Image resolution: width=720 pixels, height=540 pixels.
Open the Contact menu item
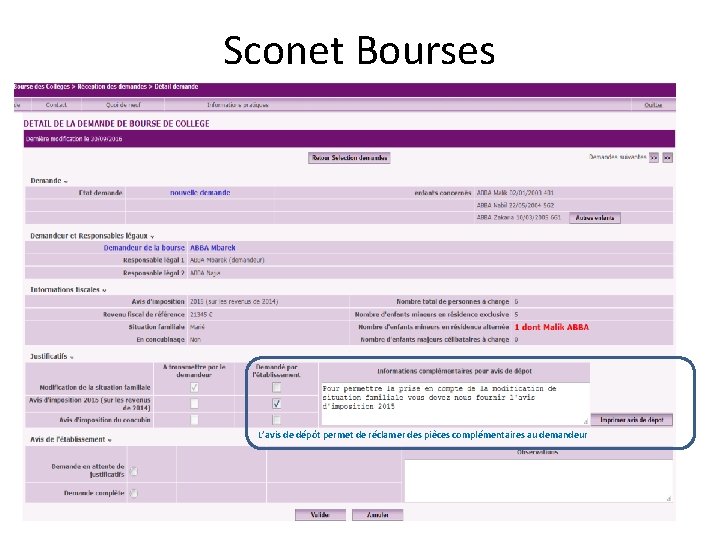56,105
